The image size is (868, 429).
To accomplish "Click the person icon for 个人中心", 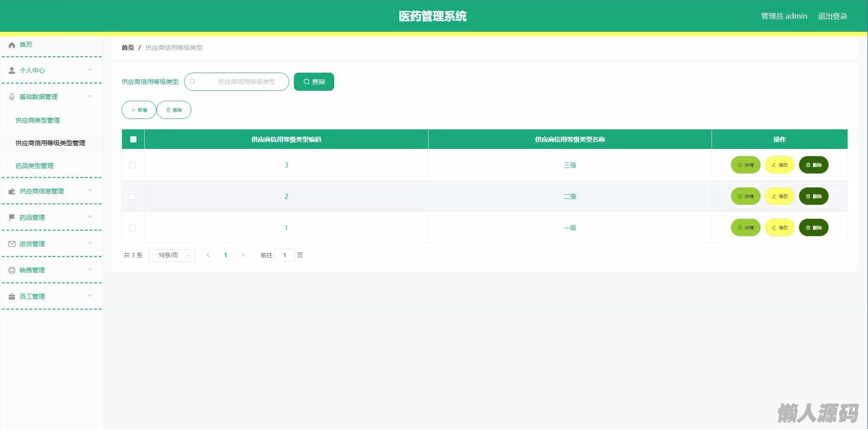I will 12,71.
